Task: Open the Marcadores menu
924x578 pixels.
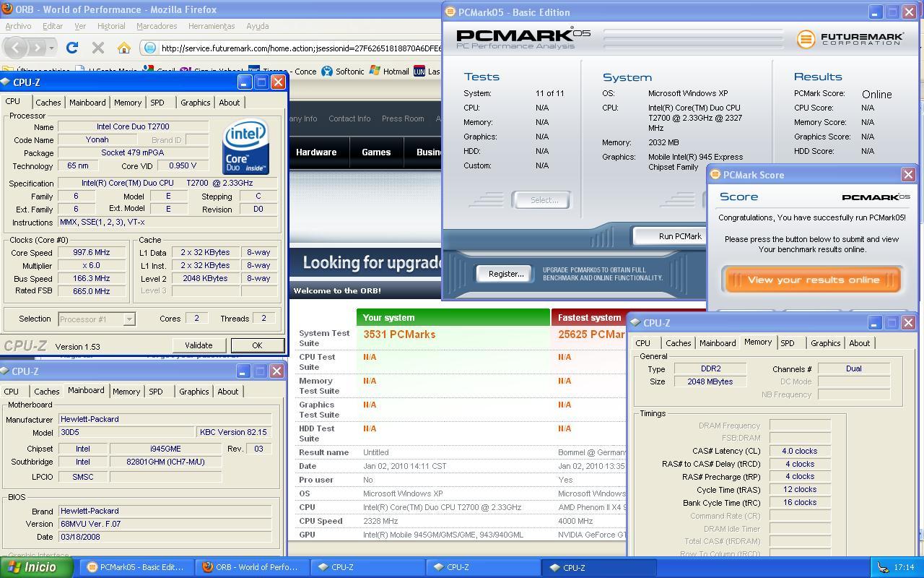Action: pos(157,26)
